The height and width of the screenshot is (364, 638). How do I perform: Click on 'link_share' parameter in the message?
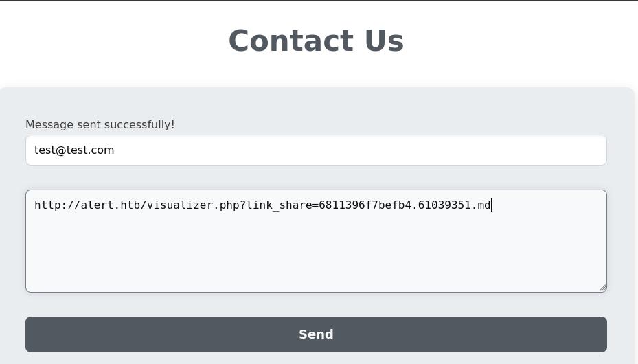[x=279, y=205]
